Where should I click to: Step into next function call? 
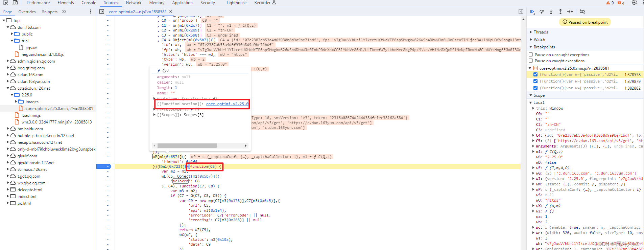coord(551,12)
